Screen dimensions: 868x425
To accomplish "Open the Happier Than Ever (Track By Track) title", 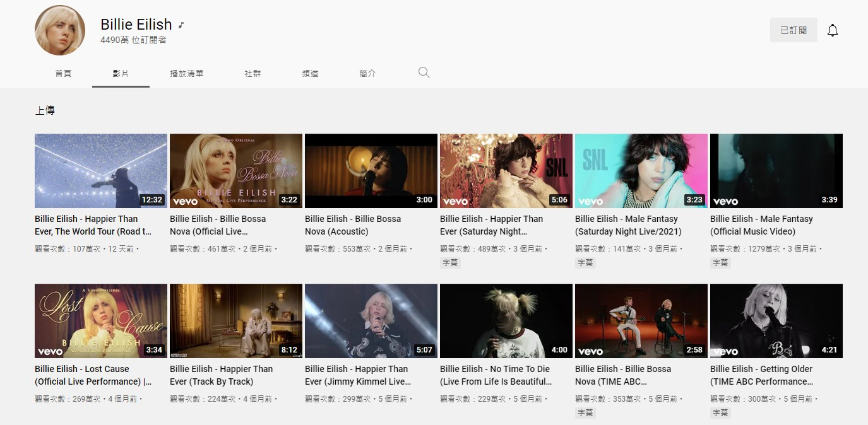I will point(221,375).
